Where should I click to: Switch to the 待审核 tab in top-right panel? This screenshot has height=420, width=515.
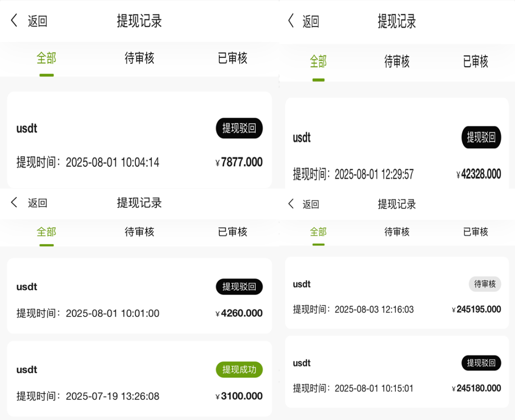tap(397, 61)
